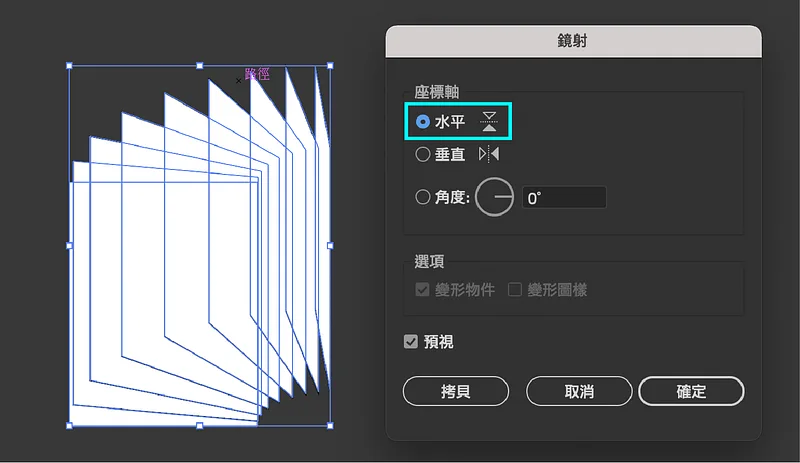Select the 垂直 vertical axis radio button
This screenshot has height=463, width=800.
[x=422, y=154]
